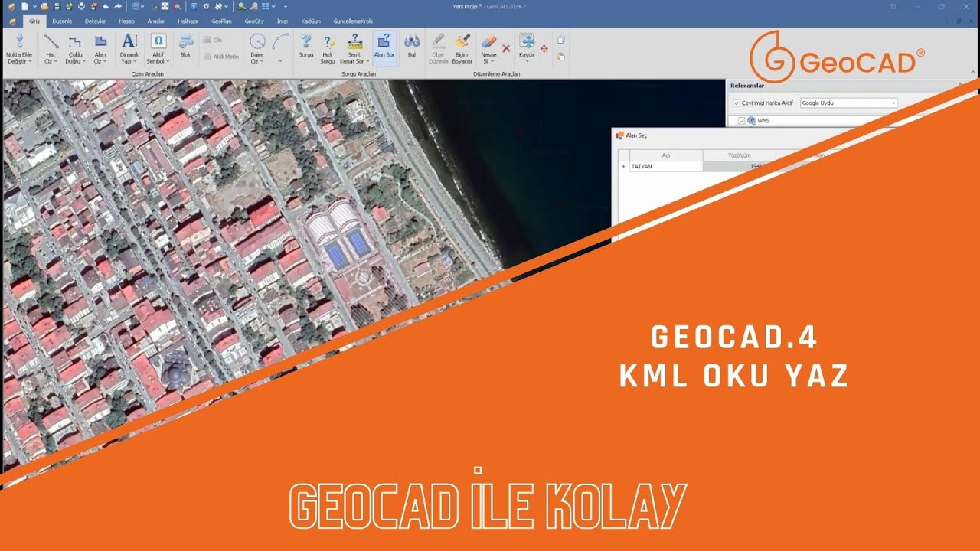Expand the Alan Çiz dropdown arrow

pyautogui.click(x=106, y=61)
